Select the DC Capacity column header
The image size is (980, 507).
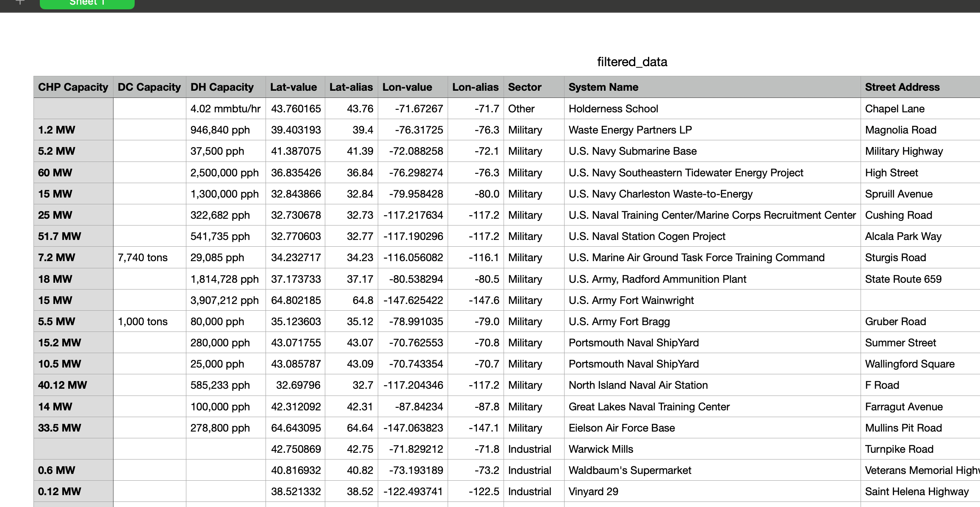(x=149, y=87)
